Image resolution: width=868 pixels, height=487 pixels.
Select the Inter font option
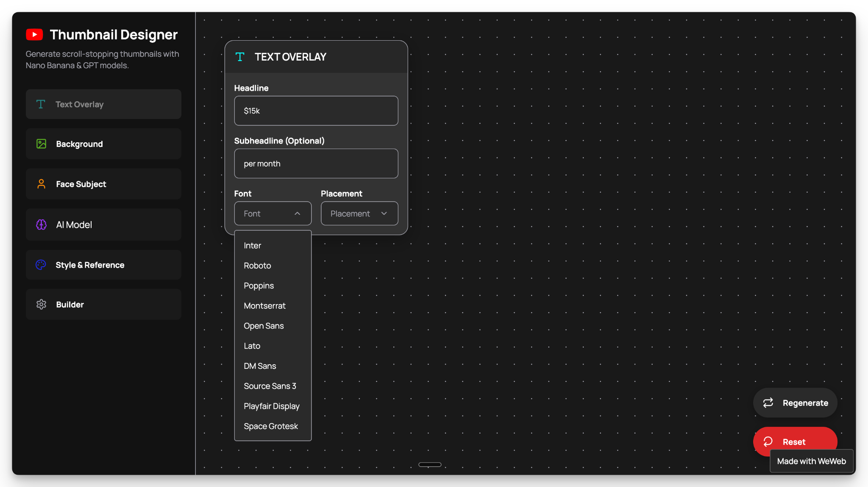[x=252, y=246]
